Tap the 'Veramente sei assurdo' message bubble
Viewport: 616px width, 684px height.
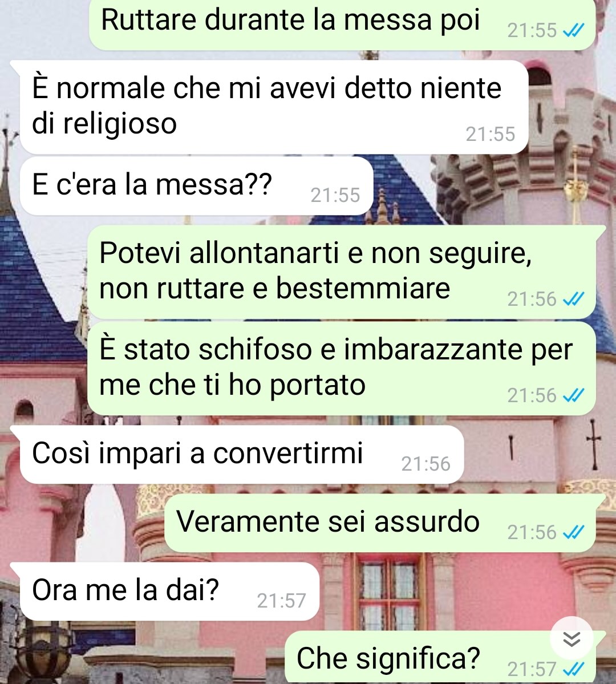coord(380,523)
